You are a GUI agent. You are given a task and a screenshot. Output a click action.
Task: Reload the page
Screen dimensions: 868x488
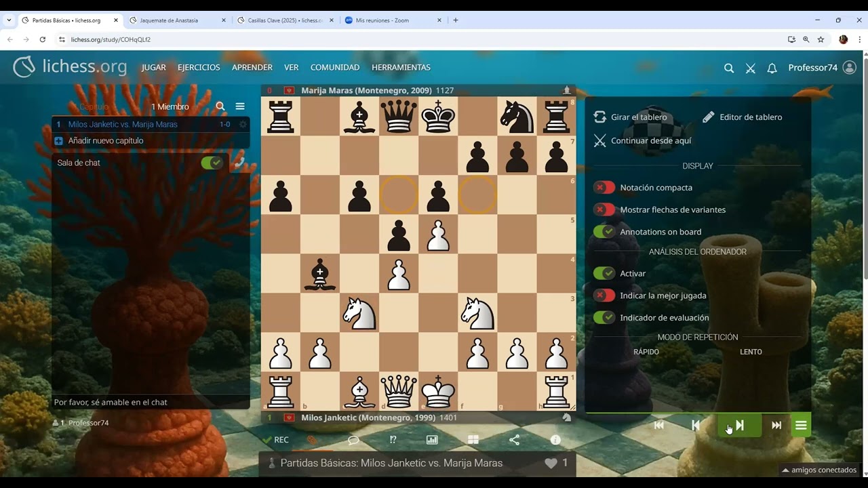[x=42, y=39]
